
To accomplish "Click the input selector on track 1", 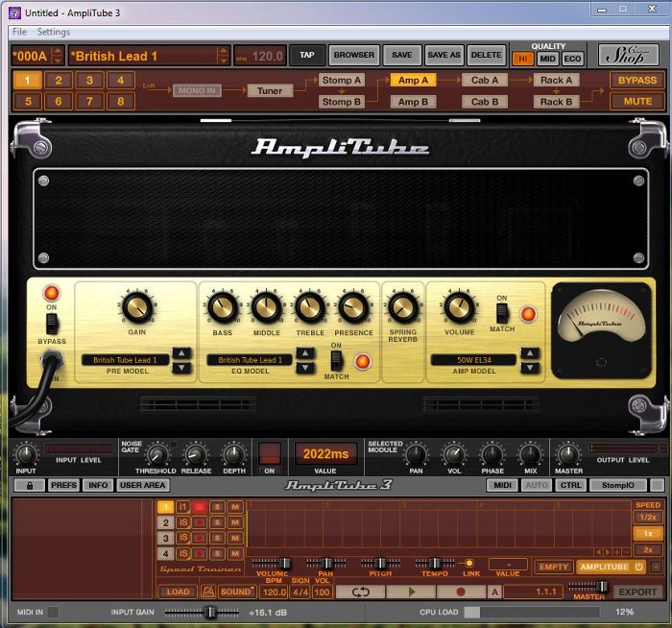I will pyautogui.click(x=183, y=507).
